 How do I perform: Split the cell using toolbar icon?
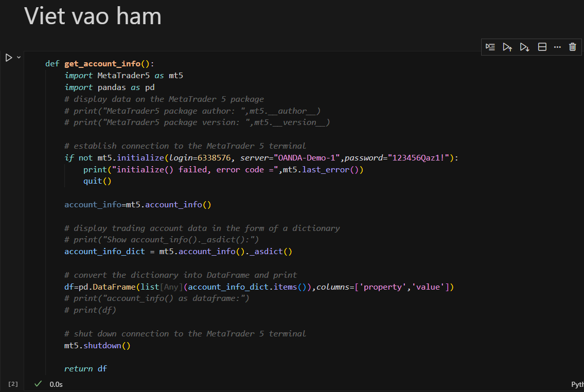542,47
